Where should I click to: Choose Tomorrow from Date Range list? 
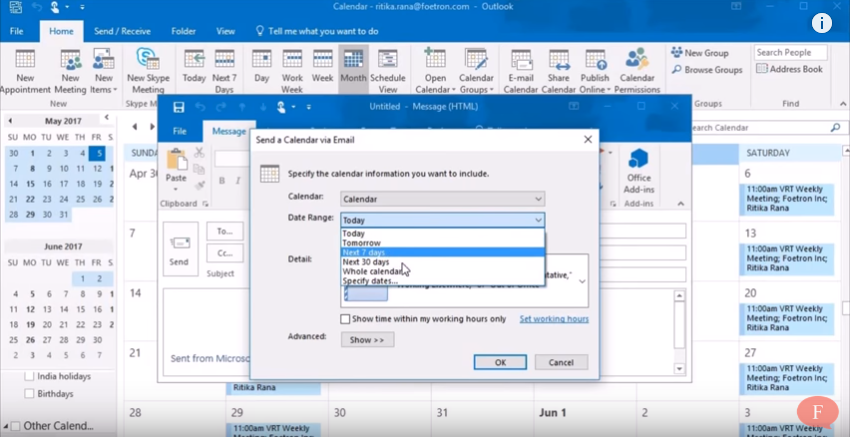[x=442, y=243]
